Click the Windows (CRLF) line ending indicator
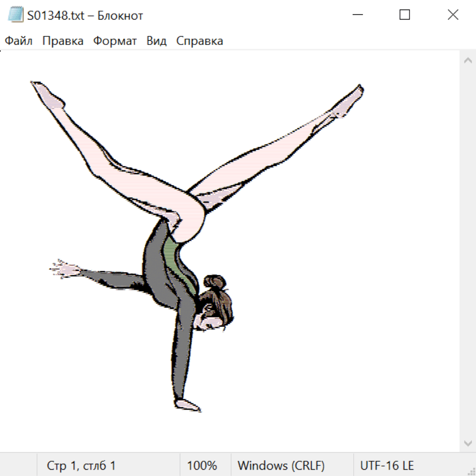The width and height of the screenshot is (476, 476). [281, 465]
